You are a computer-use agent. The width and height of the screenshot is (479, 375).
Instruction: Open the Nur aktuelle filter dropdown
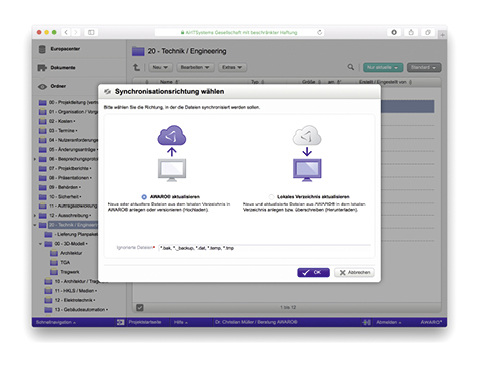pyautogui.click(x=383, y=67)
